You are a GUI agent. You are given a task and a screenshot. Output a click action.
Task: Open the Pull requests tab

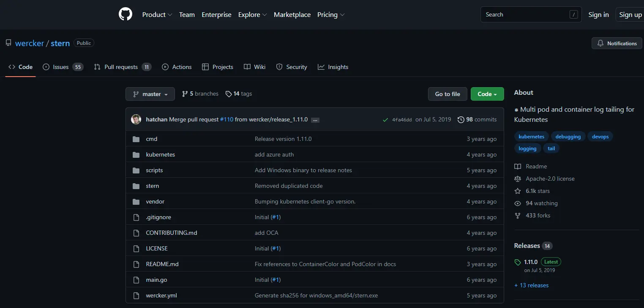point(123,67)
